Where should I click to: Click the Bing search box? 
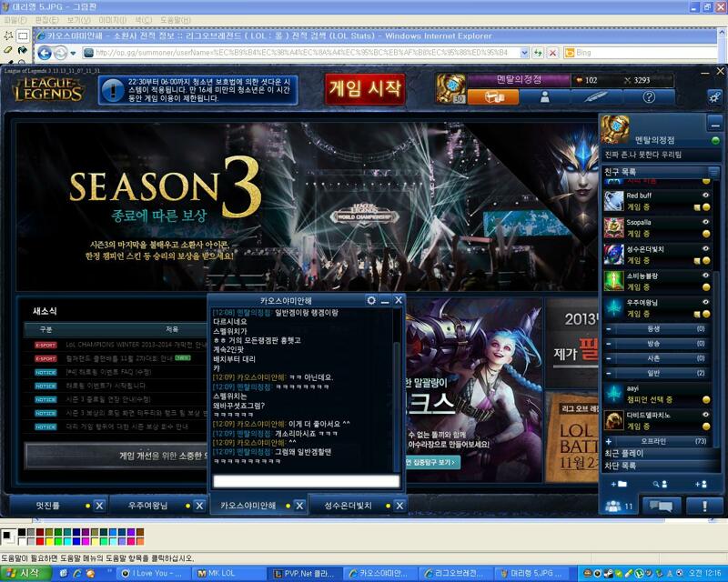point(641,53)
